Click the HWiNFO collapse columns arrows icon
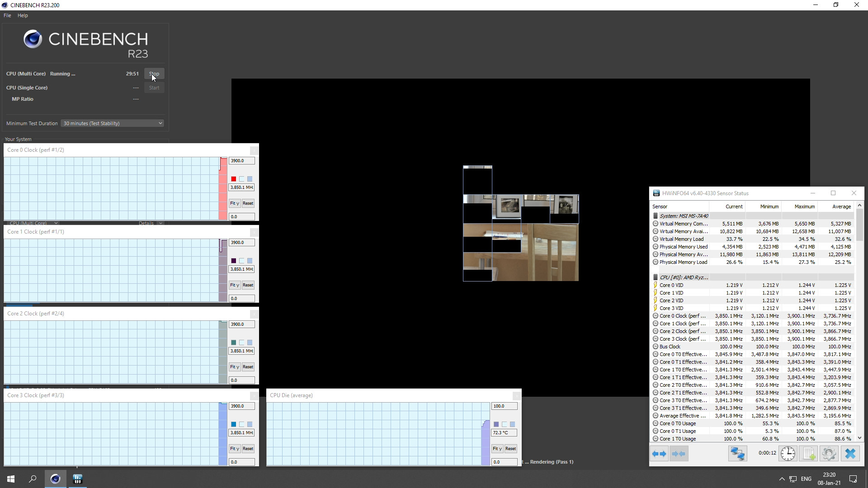868x488 pixels. click(x=679, y=454)
